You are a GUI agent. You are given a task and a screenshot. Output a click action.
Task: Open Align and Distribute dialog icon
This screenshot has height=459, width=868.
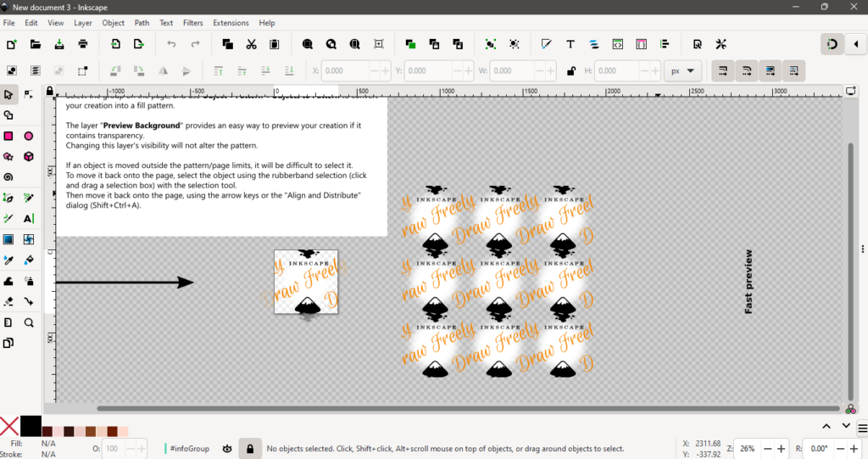(x=665, y=44)
